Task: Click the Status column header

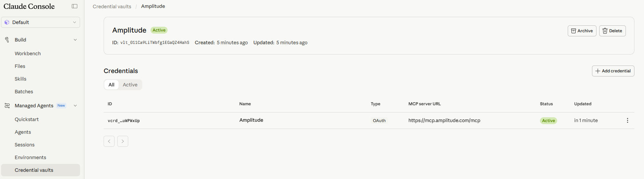Action: point(546,104)
